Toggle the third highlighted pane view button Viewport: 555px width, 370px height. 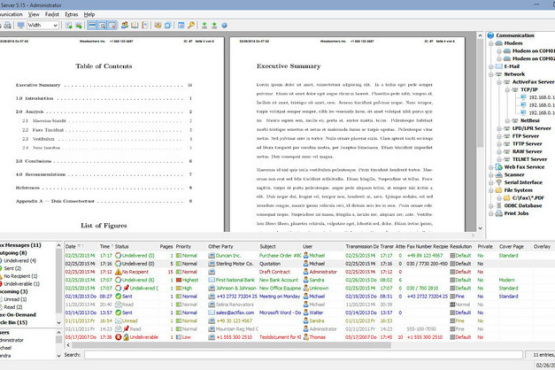[112, 25]
